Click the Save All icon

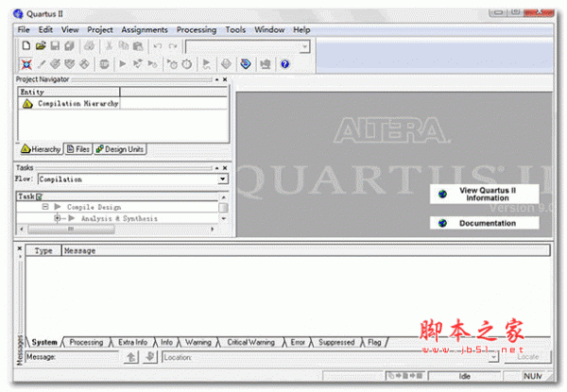[69, 46]
